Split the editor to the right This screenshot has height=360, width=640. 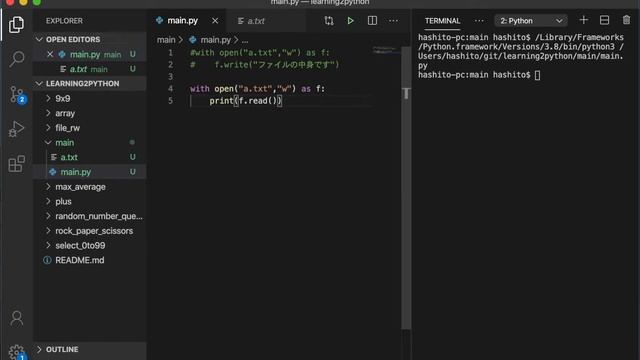tap(372, 21)
